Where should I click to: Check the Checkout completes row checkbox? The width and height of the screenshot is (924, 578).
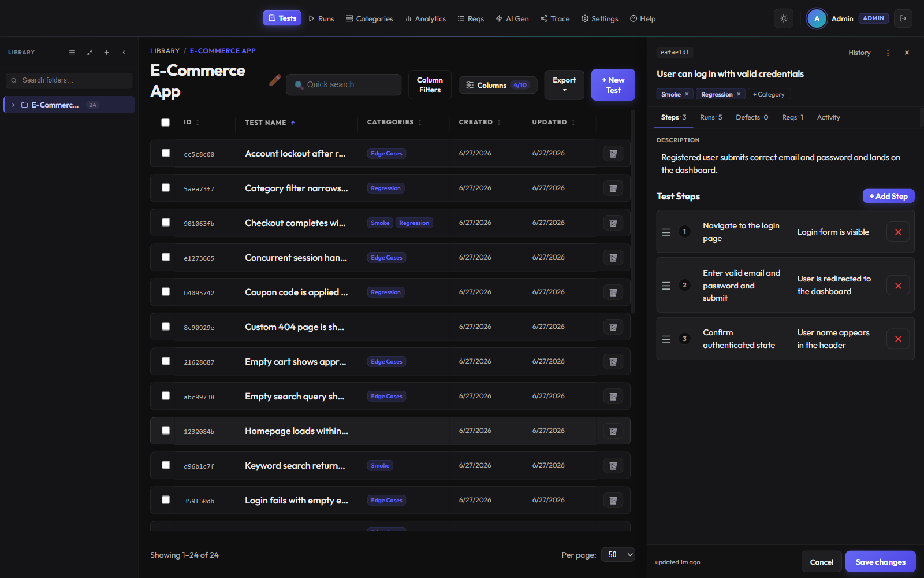point(166,223)
